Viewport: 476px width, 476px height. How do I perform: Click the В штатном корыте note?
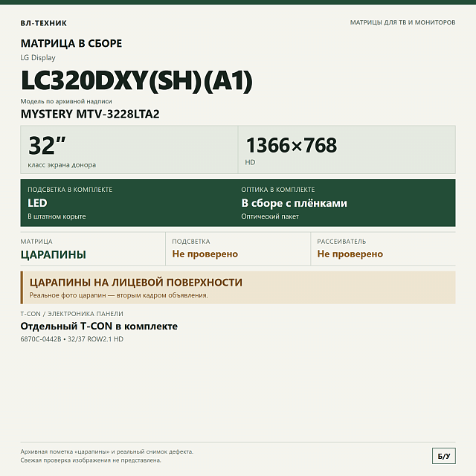tap(57, 216)
